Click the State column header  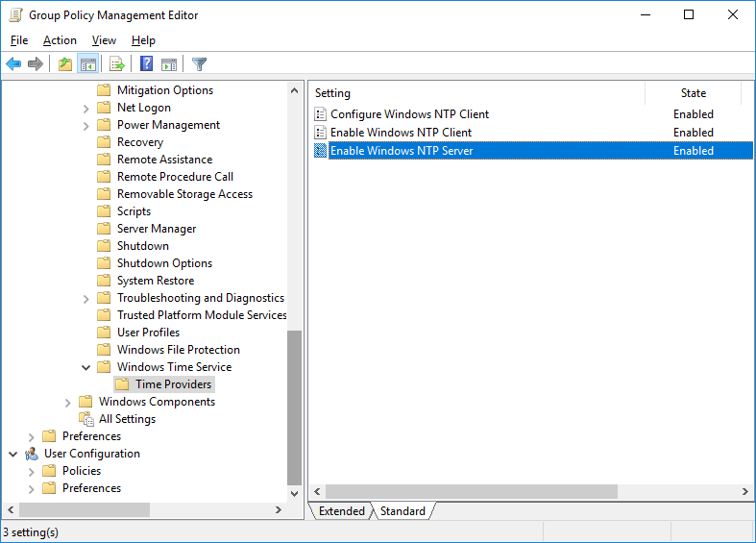[693, 93]
